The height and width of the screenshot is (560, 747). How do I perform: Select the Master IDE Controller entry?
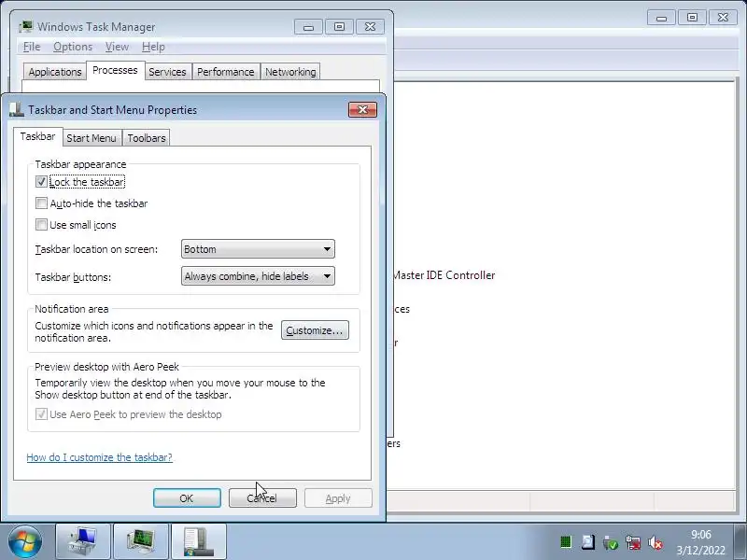pyautogui.click(x=444, y=275)
